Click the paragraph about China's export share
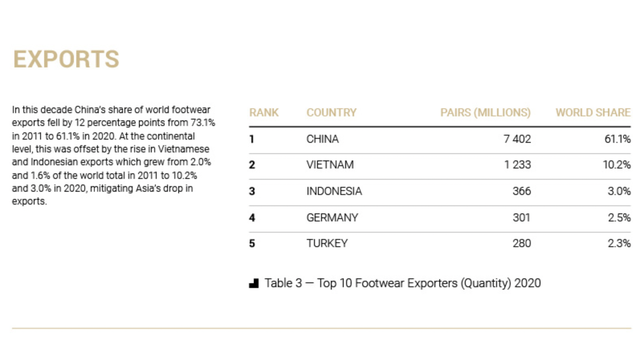This screenshot has width=640, height=361. [113, 155]
